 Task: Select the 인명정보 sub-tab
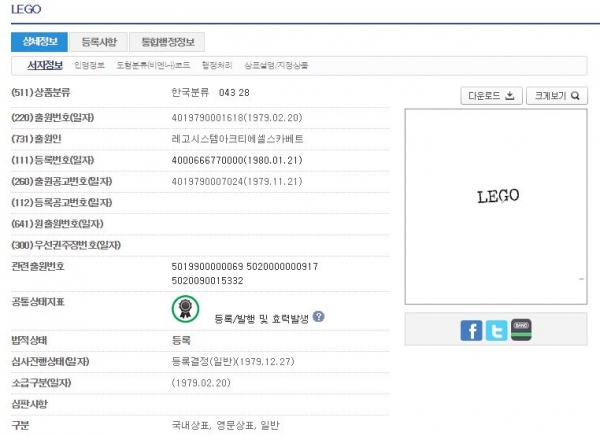pyautogui.click(x=89, y=65)
